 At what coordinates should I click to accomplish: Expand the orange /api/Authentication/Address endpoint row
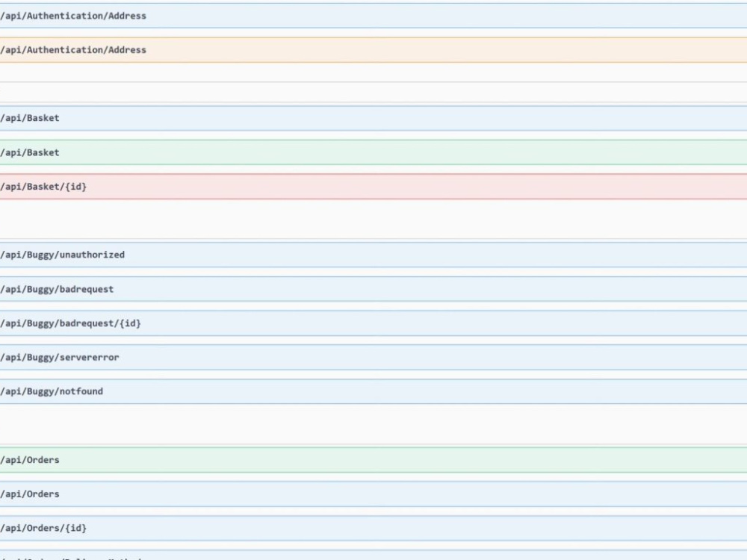click(x=373, y=50)
